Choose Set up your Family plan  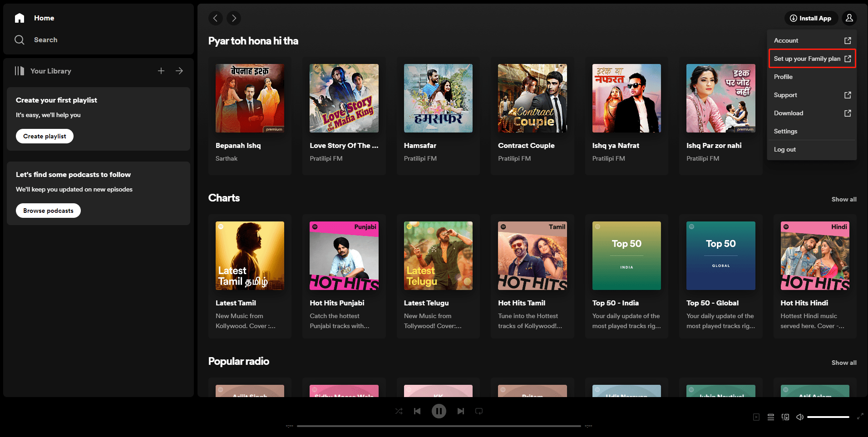click(x=812, y=59)
